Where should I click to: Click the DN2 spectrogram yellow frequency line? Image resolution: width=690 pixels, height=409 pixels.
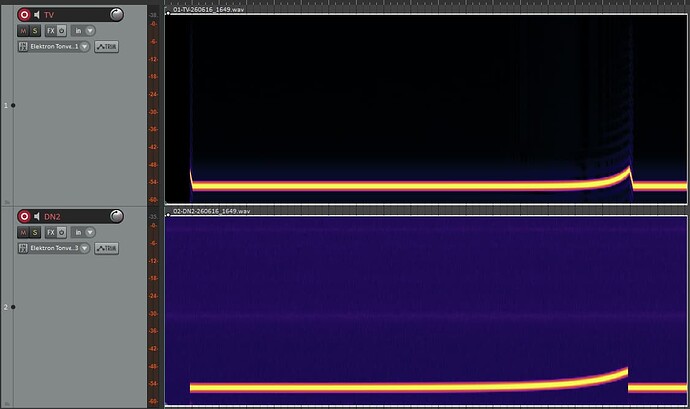(396, 388)
